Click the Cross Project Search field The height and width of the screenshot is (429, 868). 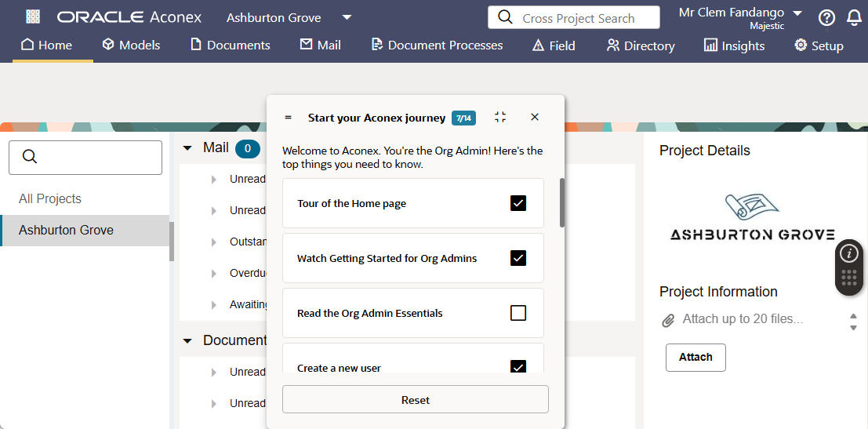pos(573,18)
